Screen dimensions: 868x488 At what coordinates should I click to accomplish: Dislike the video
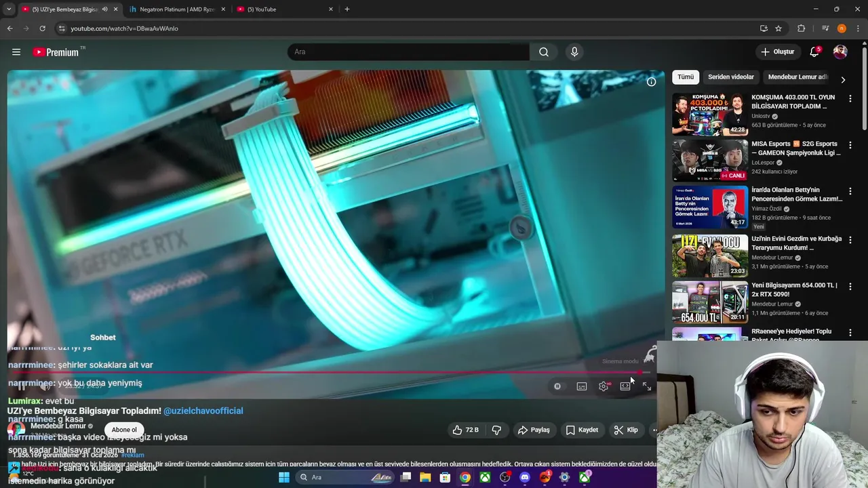496,430
